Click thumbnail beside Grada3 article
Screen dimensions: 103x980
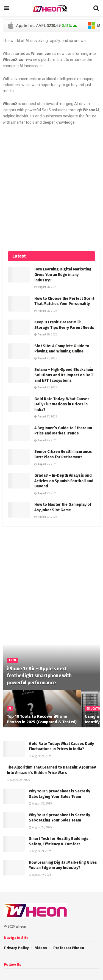point(19,481)
